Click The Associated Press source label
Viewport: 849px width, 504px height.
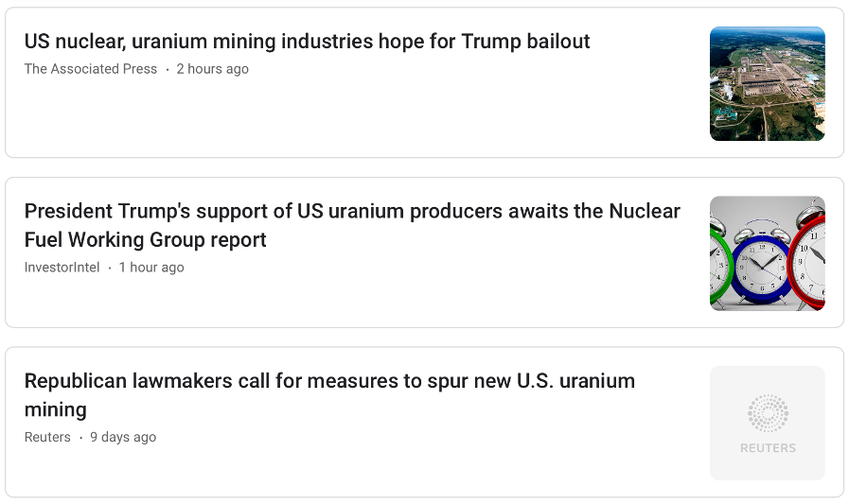point(91,69)
